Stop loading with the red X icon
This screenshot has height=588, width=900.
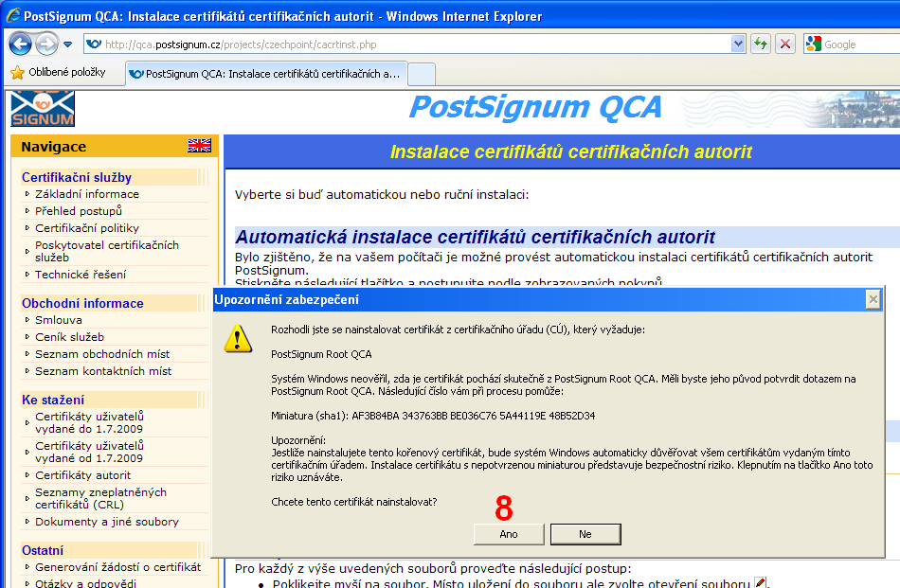coord(785,44)
